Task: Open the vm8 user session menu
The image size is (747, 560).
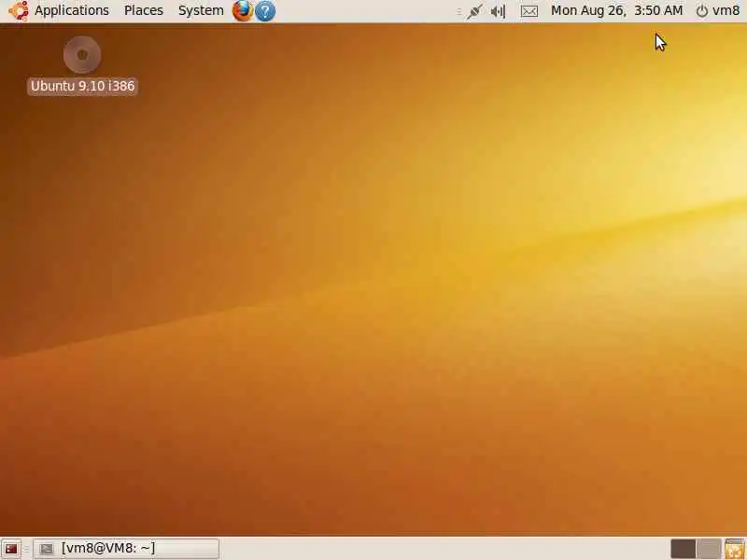Action: click(717, 10)
